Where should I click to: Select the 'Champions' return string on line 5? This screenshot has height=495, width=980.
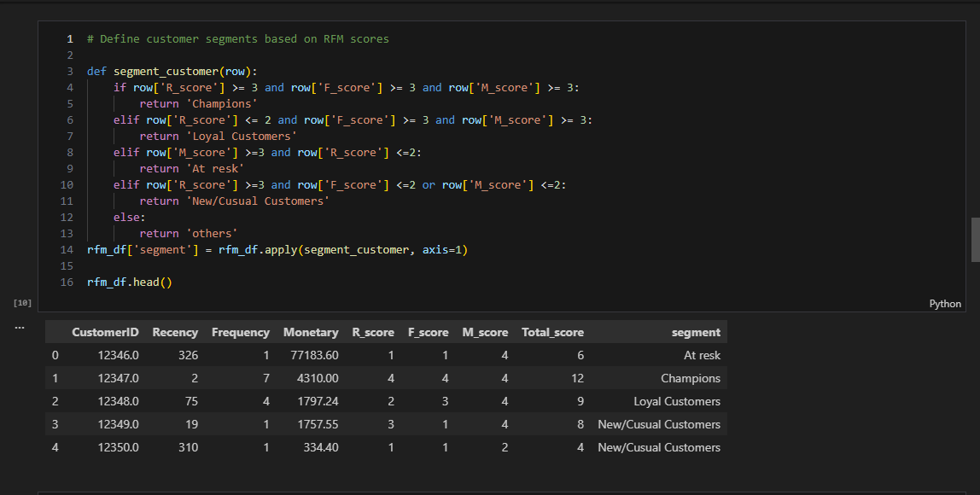(221, 103)
